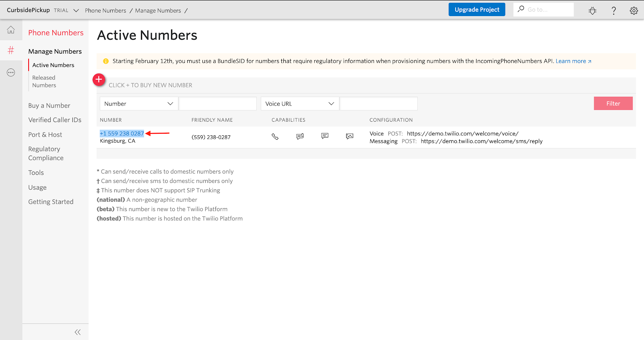Viewport: 644px width, 340px height.
Task: Open Getting Started in sidebar
Action: click(x=51, y=202)
